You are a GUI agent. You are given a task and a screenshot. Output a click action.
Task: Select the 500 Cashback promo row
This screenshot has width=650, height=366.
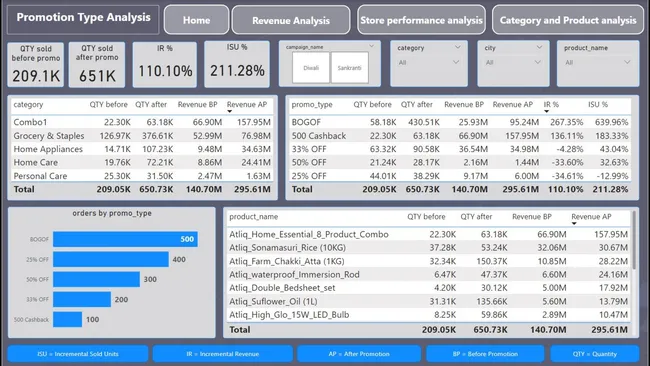point(460,136)
